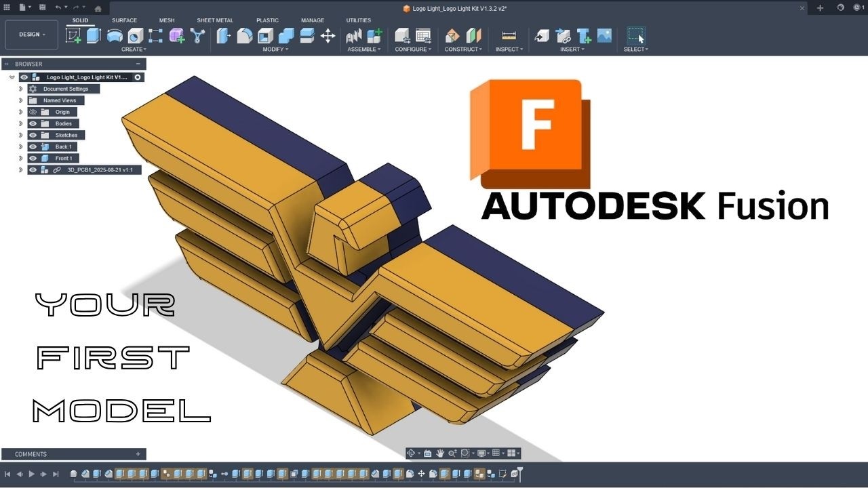
Task: Select the Fillet tool
Action: (x=245, y=35)
